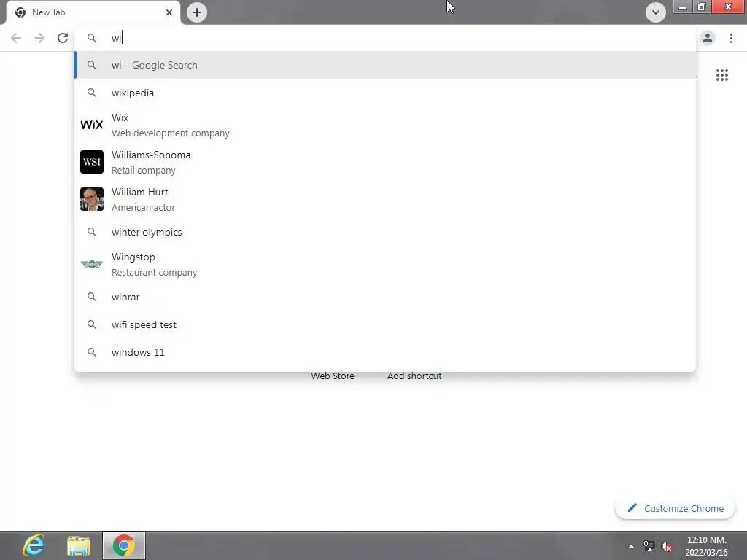Click the Chrome taskbar icon
This screenshot has width=747, height=560.
point(124,545)
